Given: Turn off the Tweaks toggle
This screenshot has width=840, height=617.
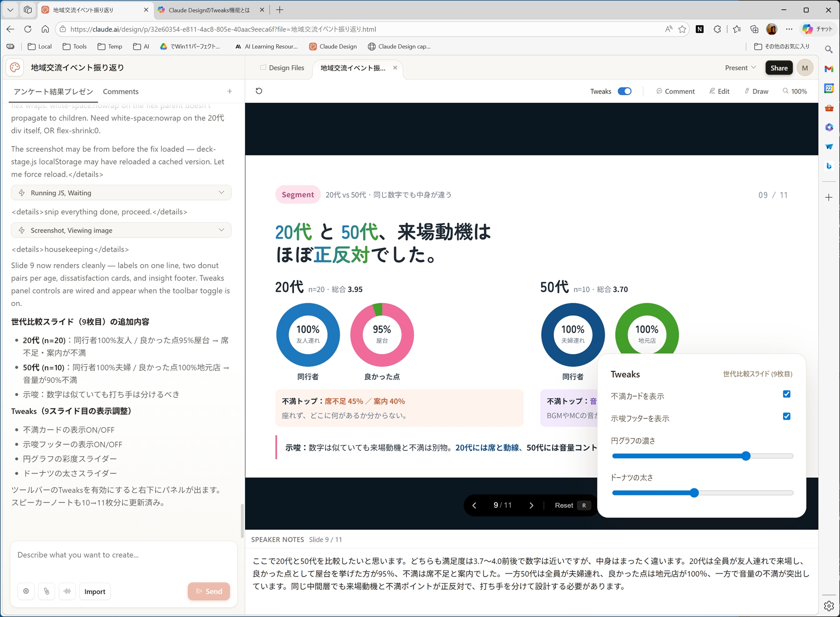Looking at the screenshot, I should [x=624, y=91].
